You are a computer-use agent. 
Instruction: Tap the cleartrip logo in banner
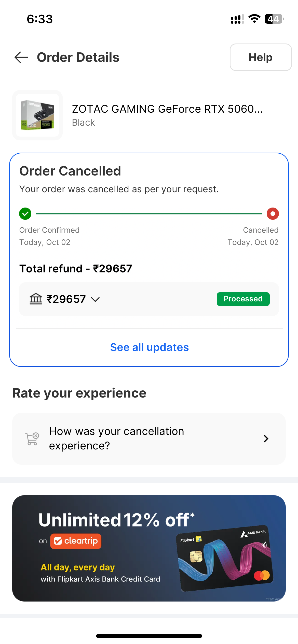(76, 541)
